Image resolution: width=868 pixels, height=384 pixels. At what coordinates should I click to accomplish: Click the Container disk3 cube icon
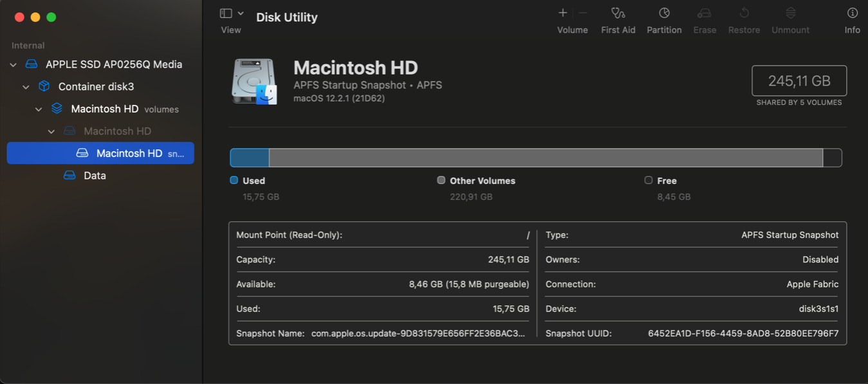[x=44, y=86]
